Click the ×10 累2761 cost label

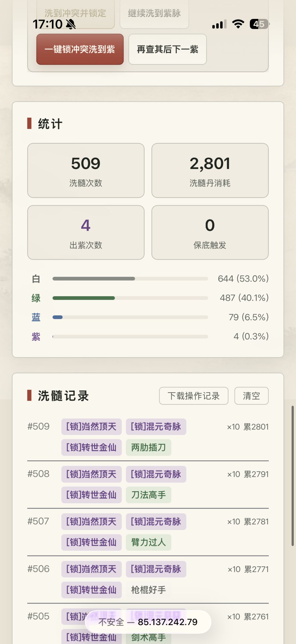248,617
